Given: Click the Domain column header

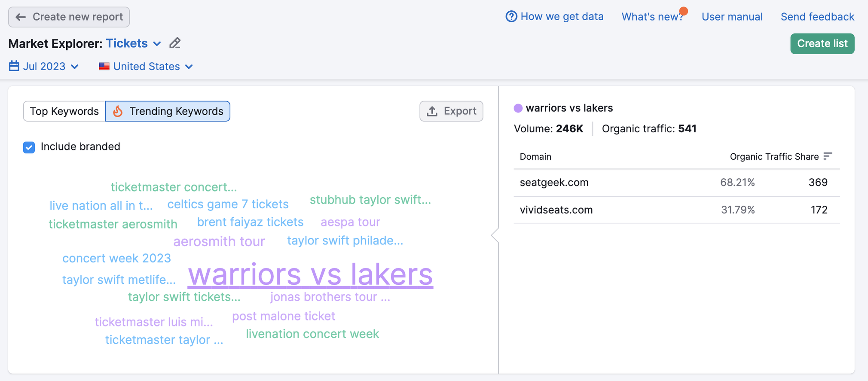Looking at the screenshot, I should click(x=535, y=157).
